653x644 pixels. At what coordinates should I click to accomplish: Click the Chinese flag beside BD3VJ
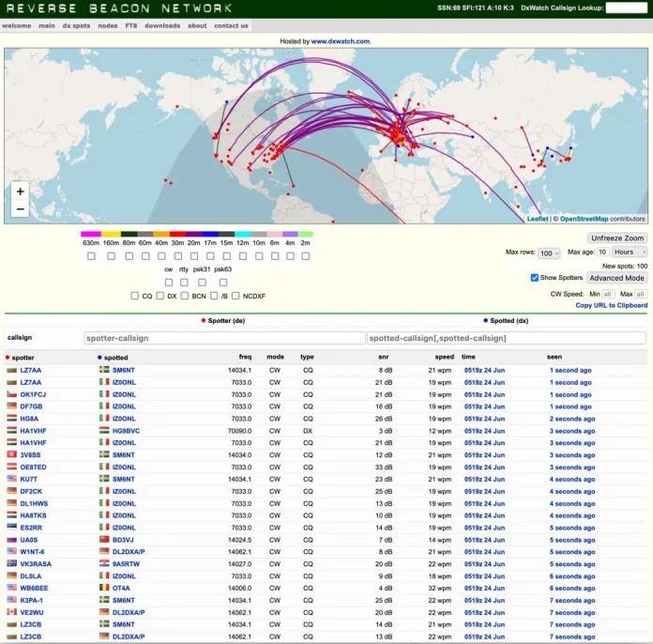(x=104, y=540)
